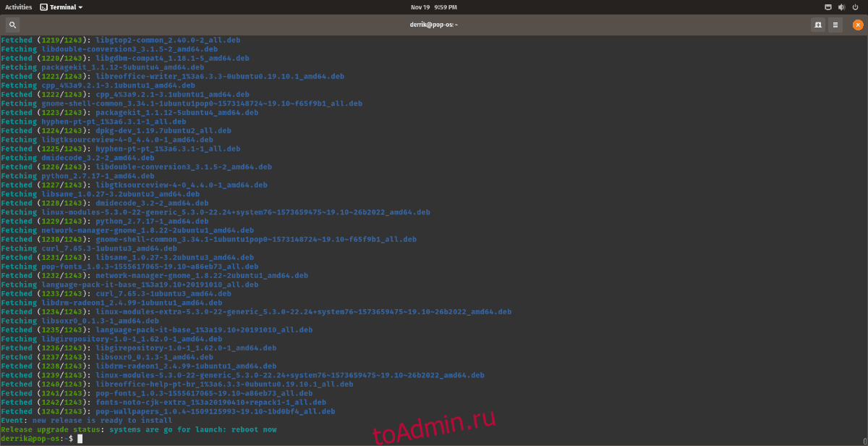868x446 pixels.
Task: Click the Fetched 1236/1243 libgirepository line
Action: coord(138,348)
